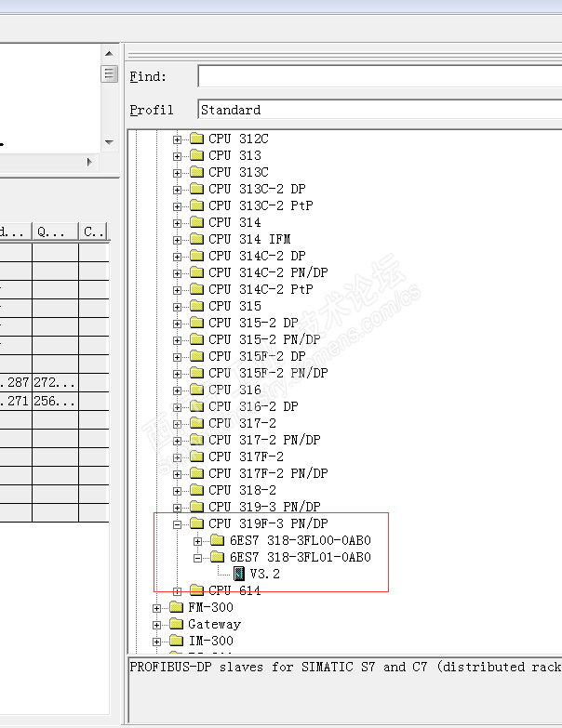Click the table cell showing .271
This screenshot has height=728, width=562.
15,401
